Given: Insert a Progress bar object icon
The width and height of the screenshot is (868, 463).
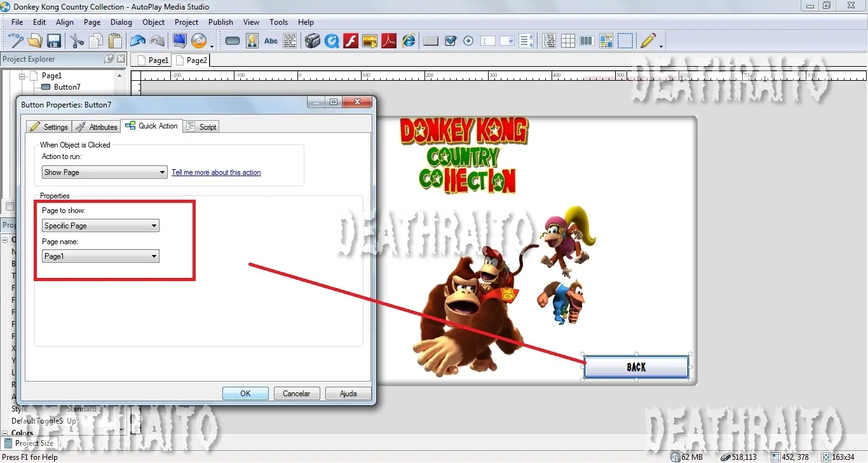Looking at the screenshot, I should click(x=587, y=41).
